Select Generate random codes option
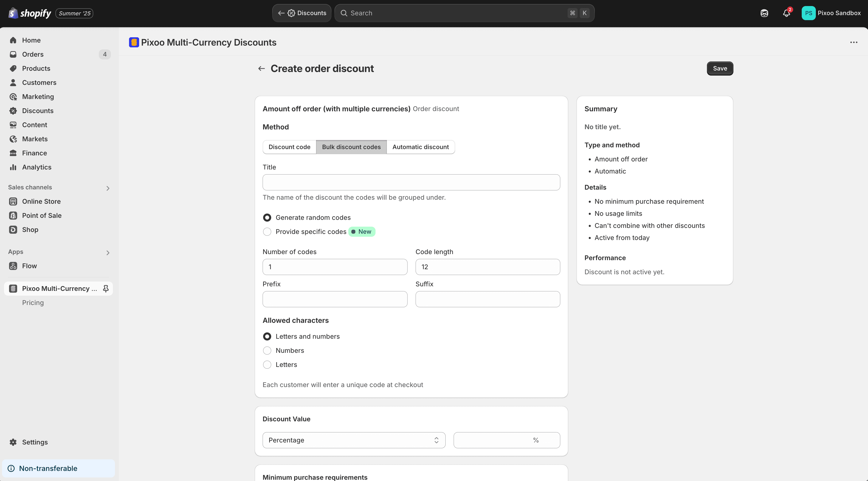The width and height of the screenshot is (868, 481). 267,218
